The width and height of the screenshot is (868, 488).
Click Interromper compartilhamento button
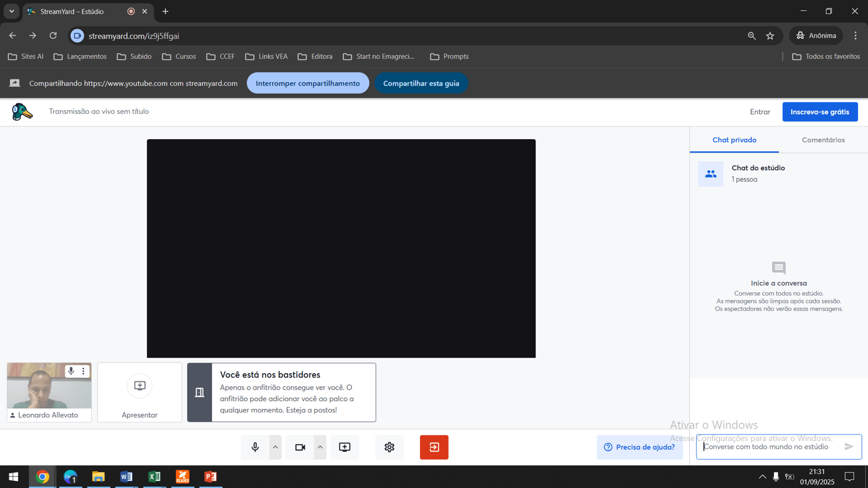(308, 83)
